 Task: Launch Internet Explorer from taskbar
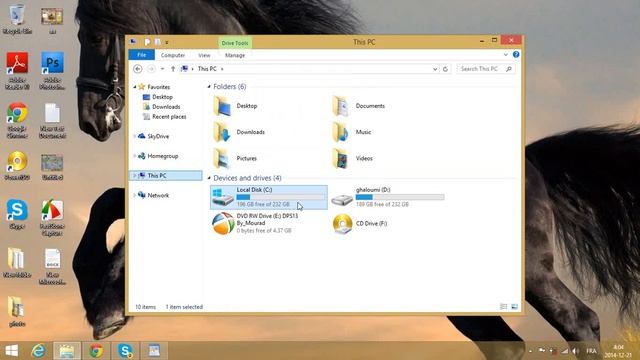point(38,351)
